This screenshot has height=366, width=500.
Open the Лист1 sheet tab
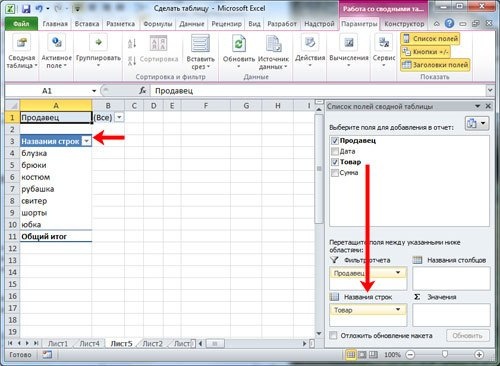coord(58,343)
